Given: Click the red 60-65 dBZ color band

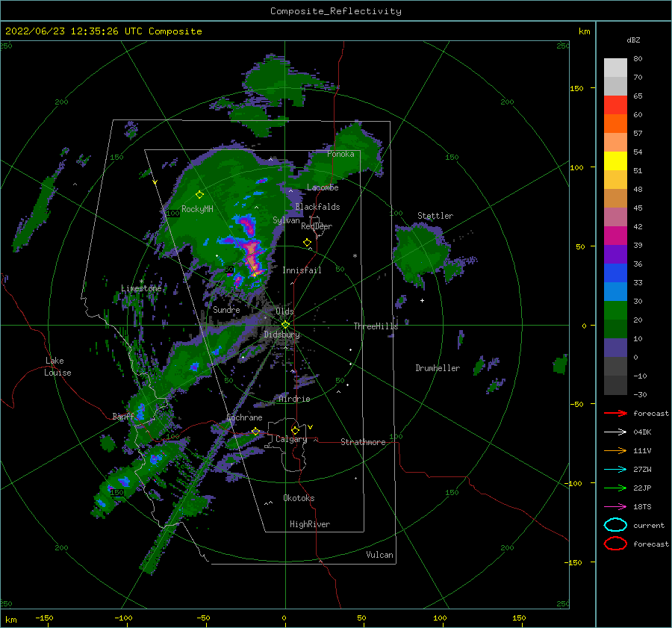Looking at the screenshot, I should (615, 105).
